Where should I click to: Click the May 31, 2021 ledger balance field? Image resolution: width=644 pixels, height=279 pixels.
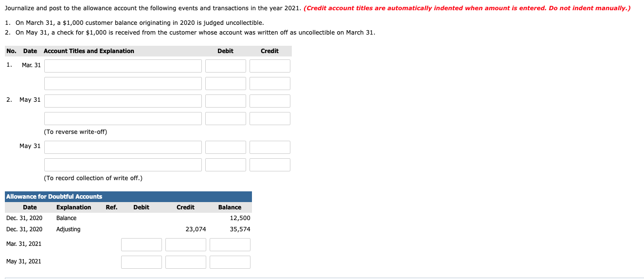point(230,262)
